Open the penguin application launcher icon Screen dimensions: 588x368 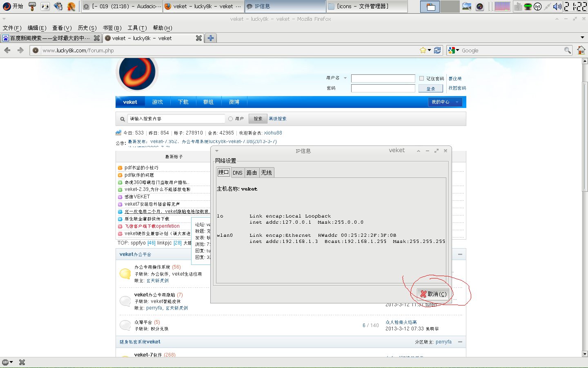click(x=45, y=6)
